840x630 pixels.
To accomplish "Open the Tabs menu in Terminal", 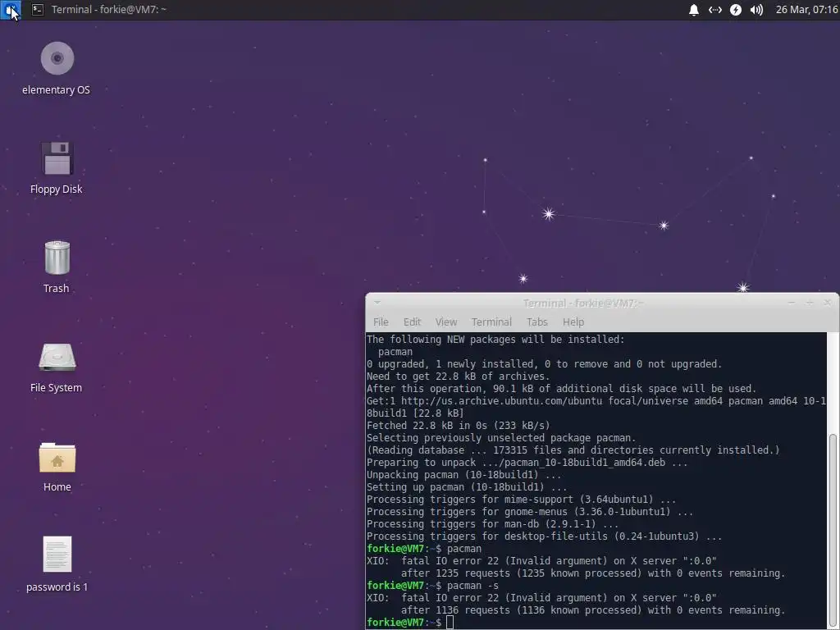I will click(536, 322).
